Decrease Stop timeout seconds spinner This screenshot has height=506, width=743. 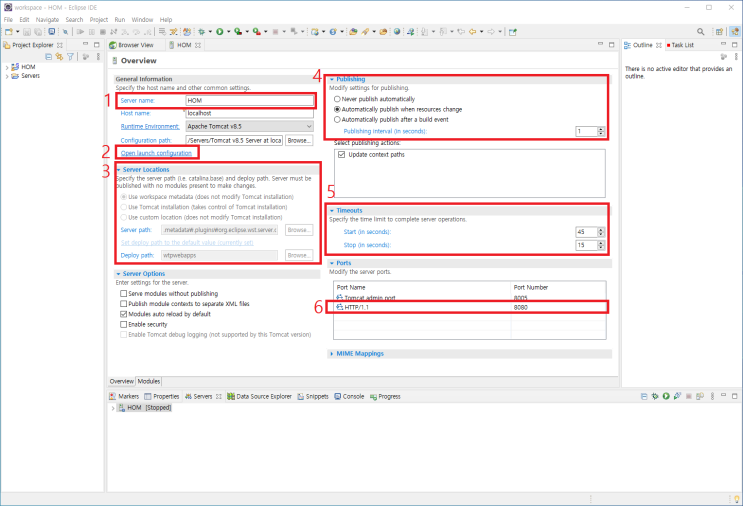[x=601, y=247]
